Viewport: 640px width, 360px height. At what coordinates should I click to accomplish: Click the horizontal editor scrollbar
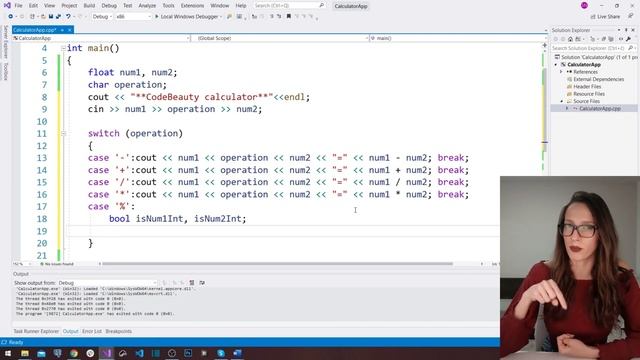[278, 264]
